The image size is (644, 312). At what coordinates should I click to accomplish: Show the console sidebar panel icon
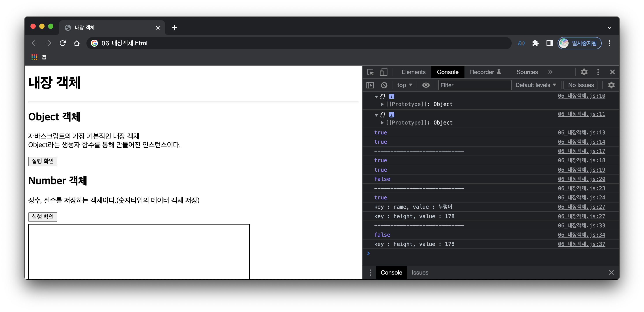point(370,85)
